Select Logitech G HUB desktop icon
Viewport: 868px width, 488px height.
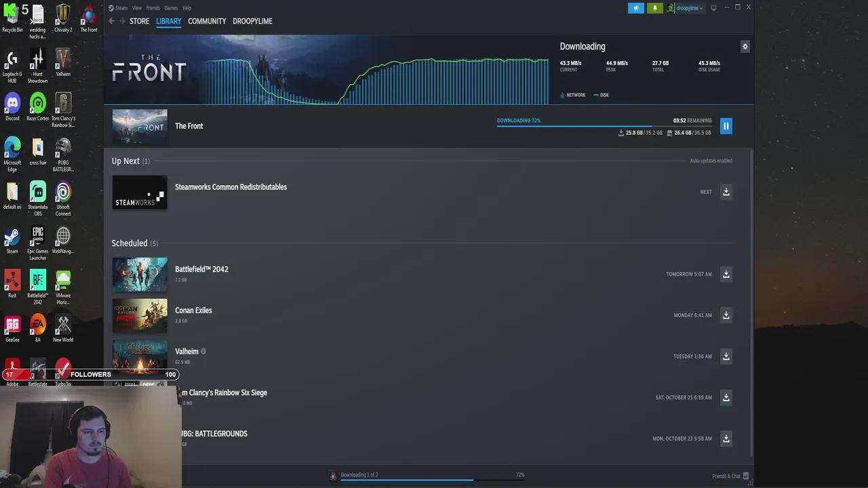pyautogui.click(x=12, y=66)
